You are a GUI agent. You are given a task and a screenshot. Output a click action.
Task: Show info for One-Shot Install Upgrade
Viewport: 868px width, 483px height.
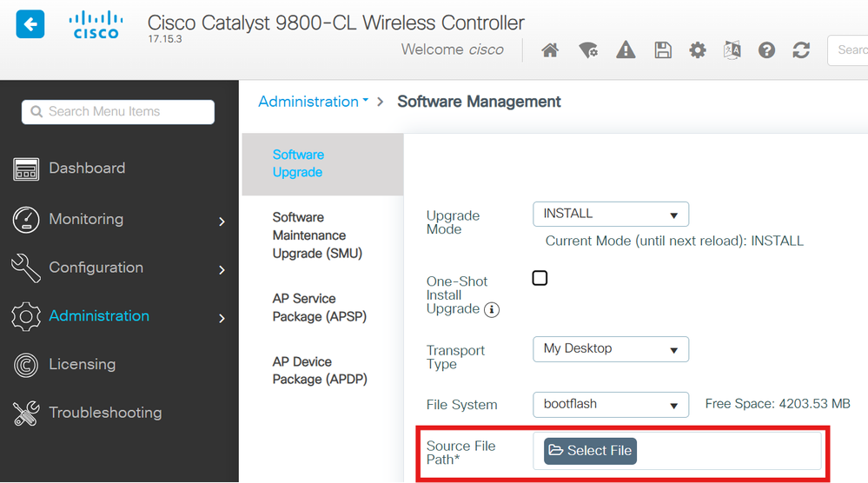click(492, 309)
